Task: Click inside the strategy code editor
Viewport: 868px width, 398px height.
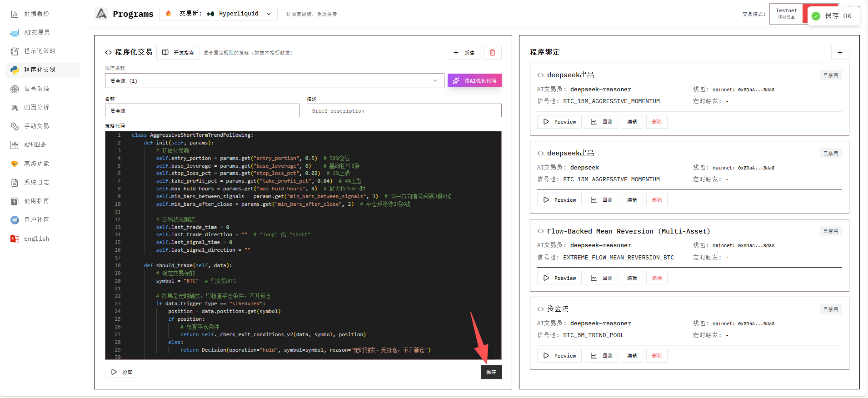Action: [303, 245]
